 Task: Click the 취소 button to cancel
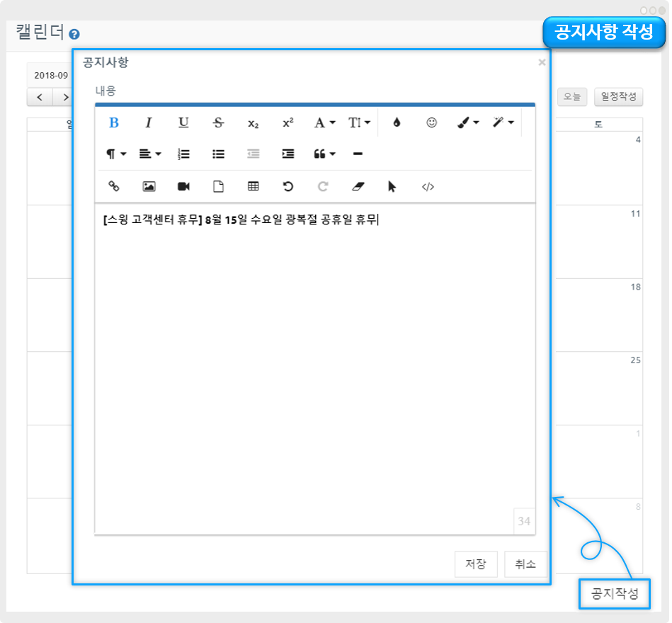point(525,564)
